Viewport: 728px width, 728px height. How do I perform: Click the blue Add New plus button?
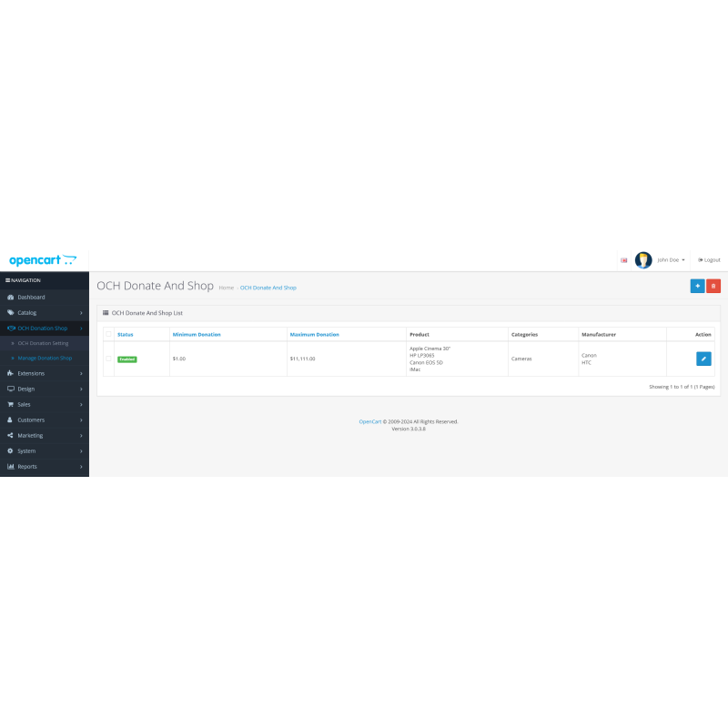pyautogui.click(x=697, y=286)
